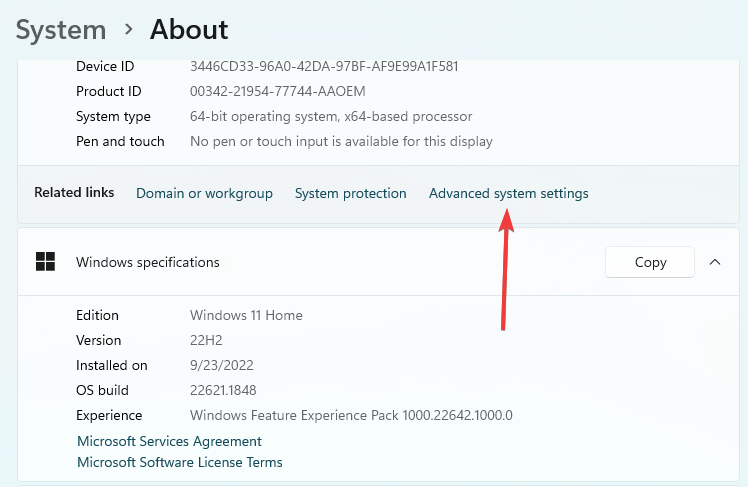Click the breadcrumb chevron separator
This screenshot has height=487, width=748.
click(128, 30)
